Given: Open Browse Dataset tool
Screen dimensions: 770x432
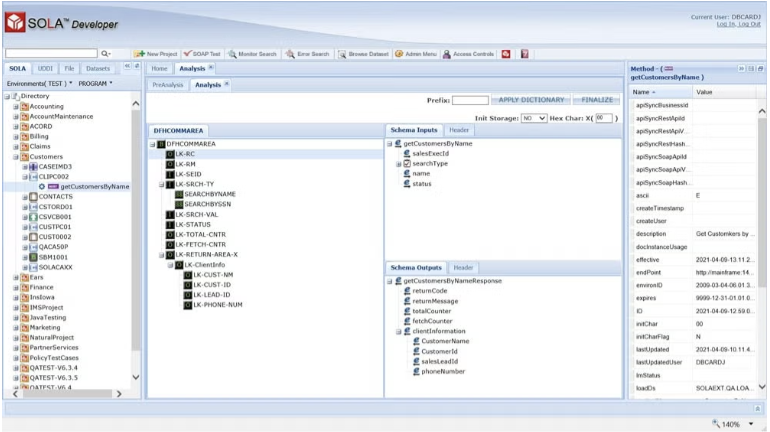Looking at the screenshot, I should coord(363,54).
